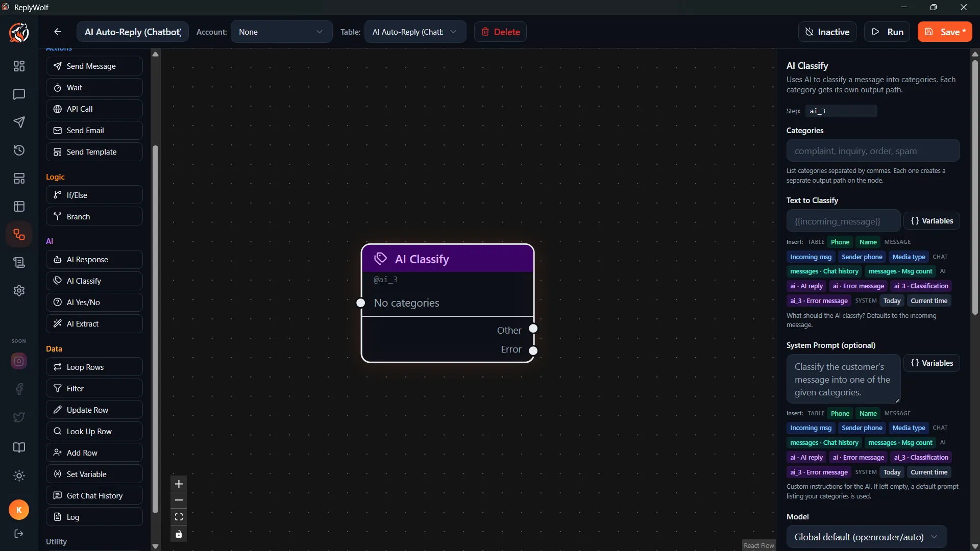Screen dimensions: 980x551
Task: Add the AI Response node
Action: pos(94,260)
